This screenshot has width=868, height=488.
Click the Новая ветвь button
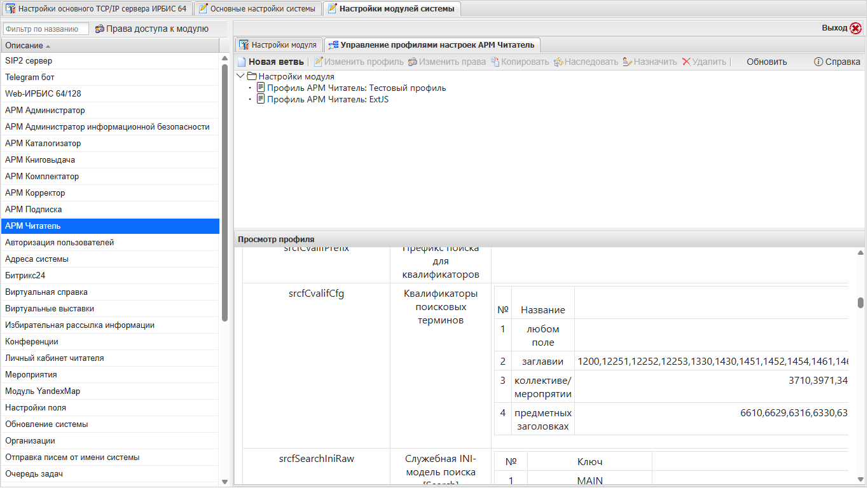[270, 62]
